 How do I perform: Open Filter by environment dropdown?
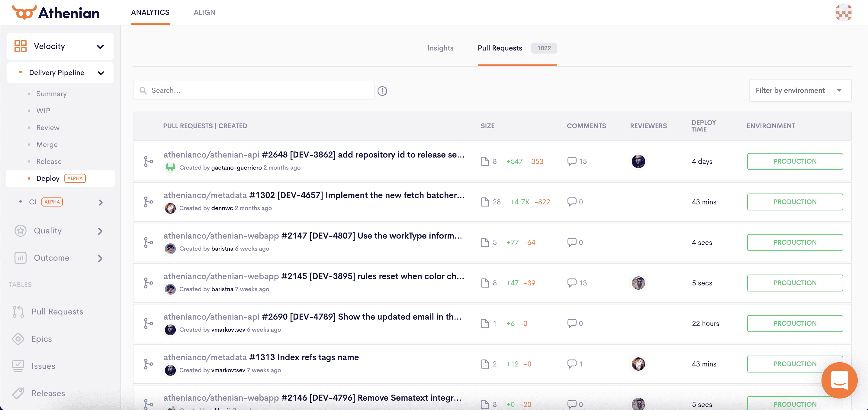tap(800, 90)
